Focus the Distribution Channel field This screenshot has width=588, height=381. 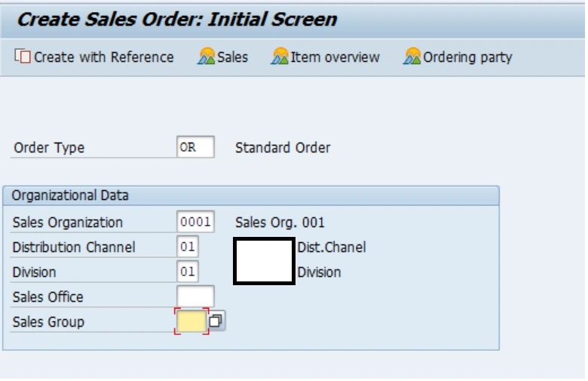188,247
